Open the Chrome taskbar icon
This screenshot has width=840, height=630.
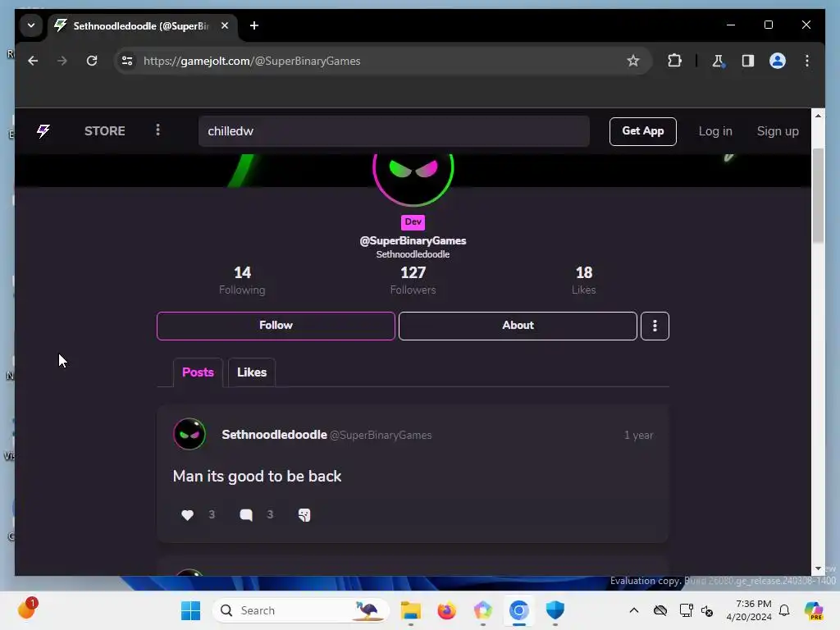(518, 610)
